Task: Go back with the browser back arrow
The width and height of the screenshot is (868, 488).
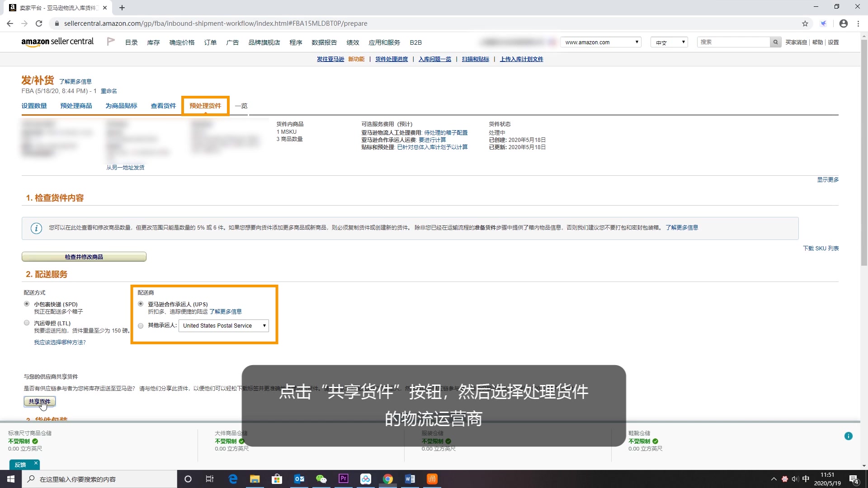Action: 10,23
